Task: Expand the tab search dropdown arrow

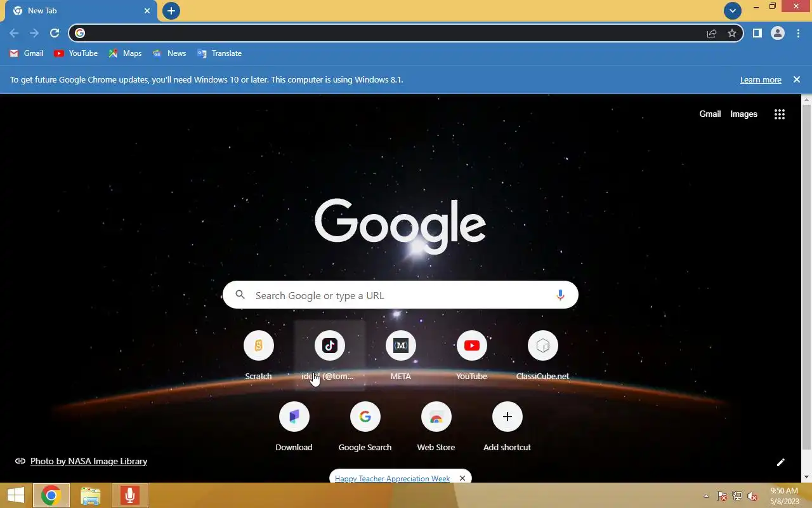Action: coord(733,11)
